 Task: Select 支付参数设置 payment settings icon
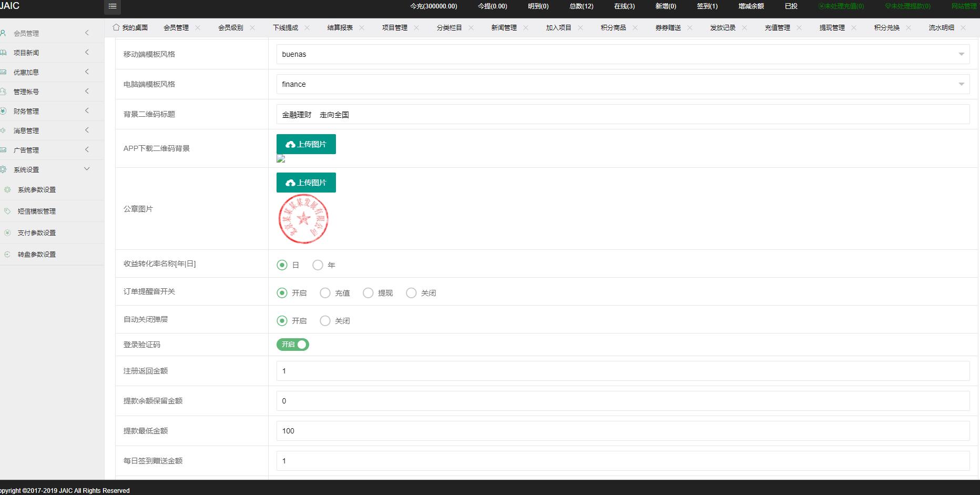7,233
